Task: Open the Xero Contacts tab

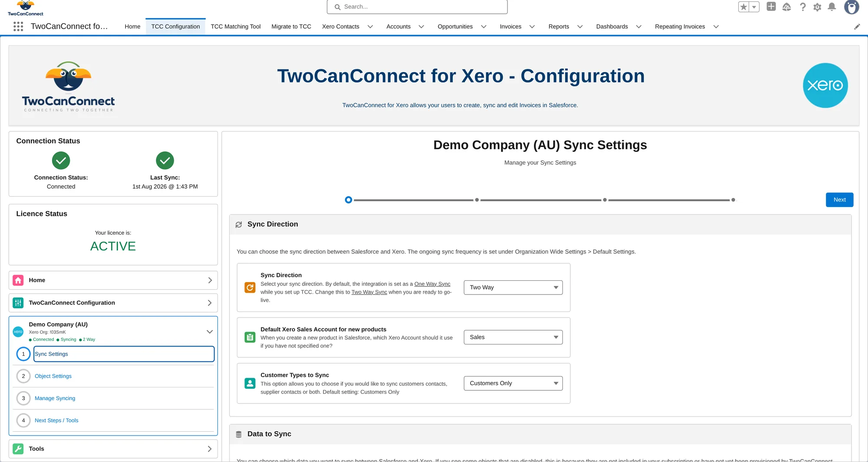Action: [341, 26]
